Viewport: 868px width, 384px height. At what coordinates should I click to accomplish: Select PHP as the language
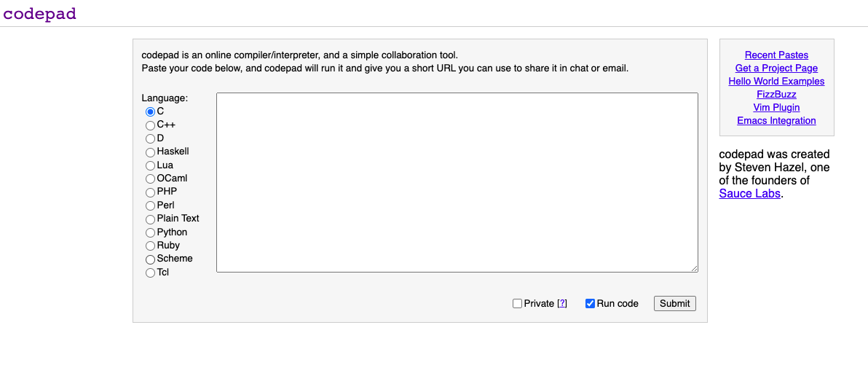click(x=150, y=192)
